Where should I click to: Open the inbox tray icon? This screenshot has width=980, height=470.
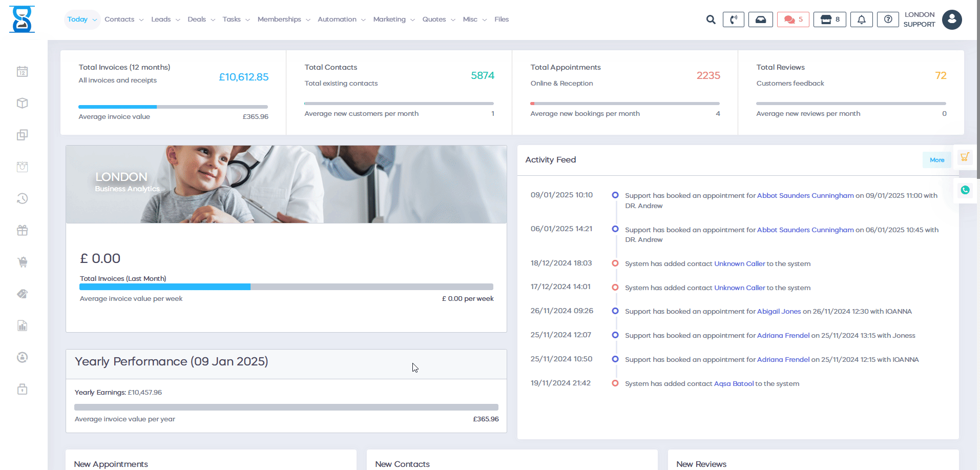[760, 19]
